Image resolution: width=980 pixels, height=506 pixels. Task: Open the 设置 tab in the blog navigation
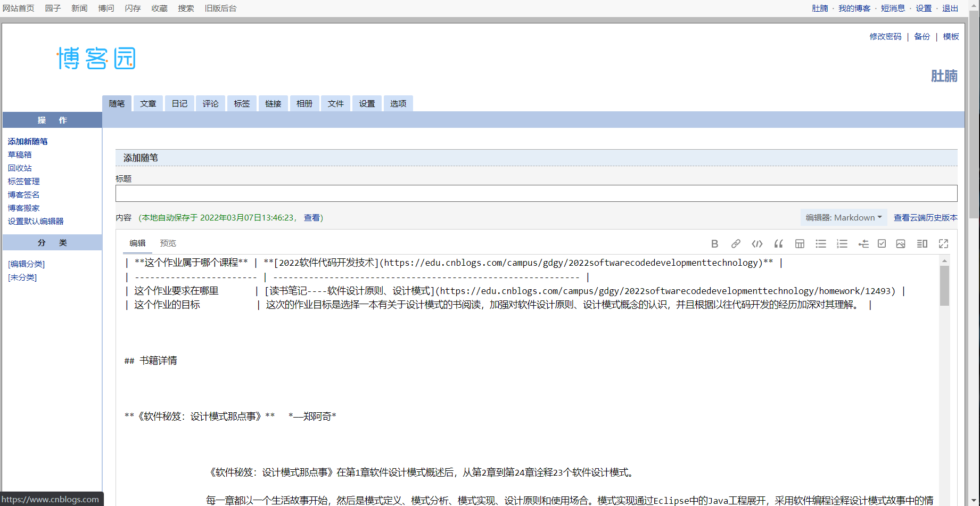367,103
